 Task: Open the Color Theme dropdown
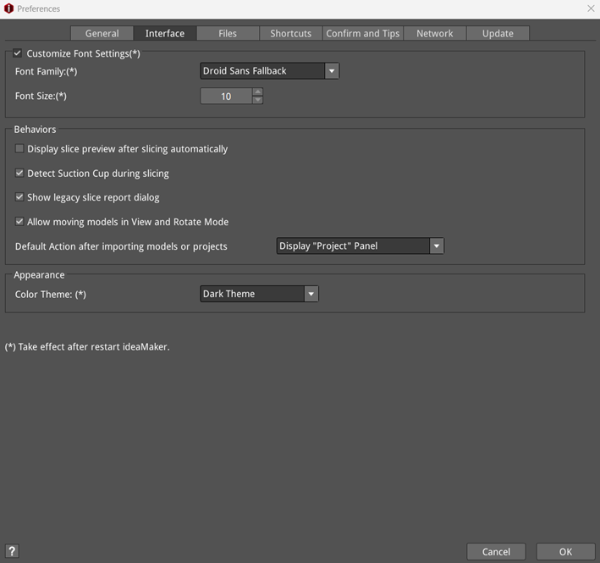click(x=259, y=294)
